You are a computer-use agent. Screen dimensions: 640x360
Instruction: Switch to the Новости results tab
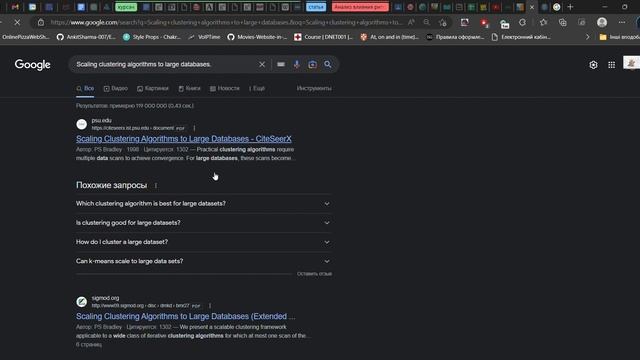tap(224, 89)
